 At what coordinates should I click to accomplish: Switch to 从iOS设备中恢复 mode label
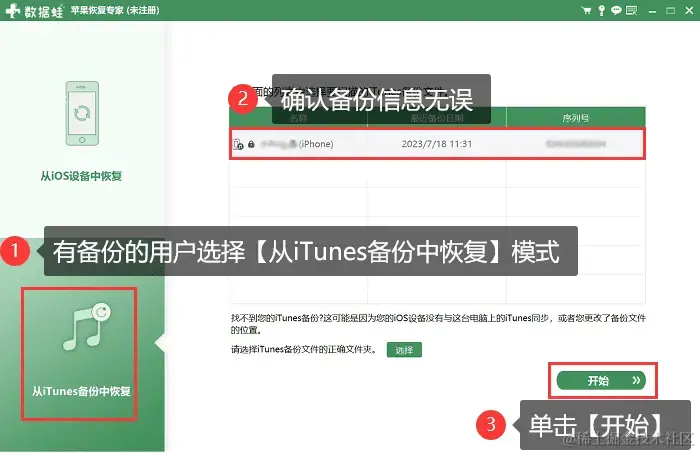click(x=81, y=176)
